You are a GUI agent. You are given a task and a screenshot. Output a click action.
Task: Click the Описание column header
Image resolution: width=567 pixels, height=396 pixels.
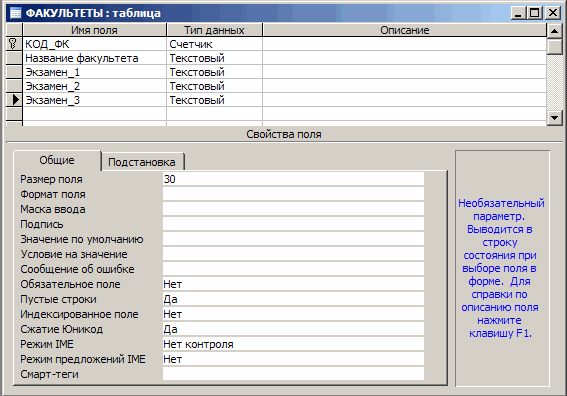tap(405, 30)
